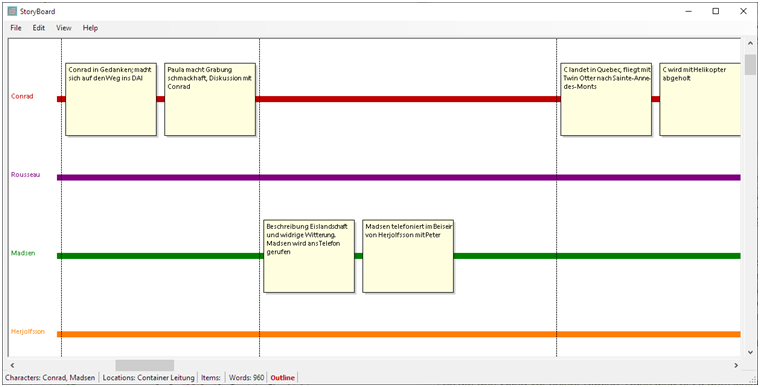Click 'Items:' status bar field
Viewport: 760px width, 387px height.
click(211, 377)
